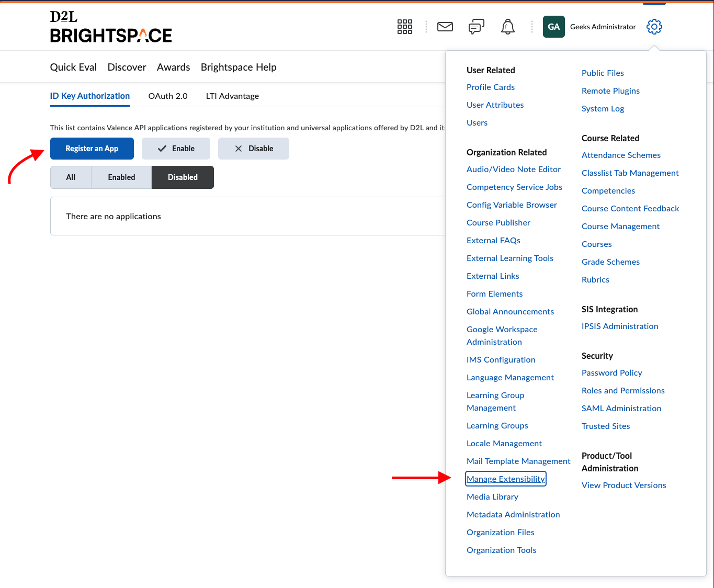The image size is (714, 588).
Task: Show only Enabled applications
Action: [121, 177]
